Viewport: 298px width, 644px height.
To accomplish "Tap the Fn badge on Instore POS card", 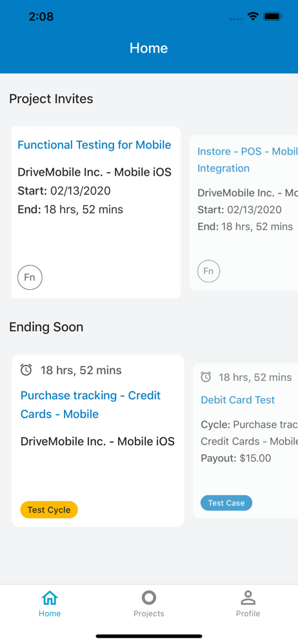I will [x=209, y=271].
